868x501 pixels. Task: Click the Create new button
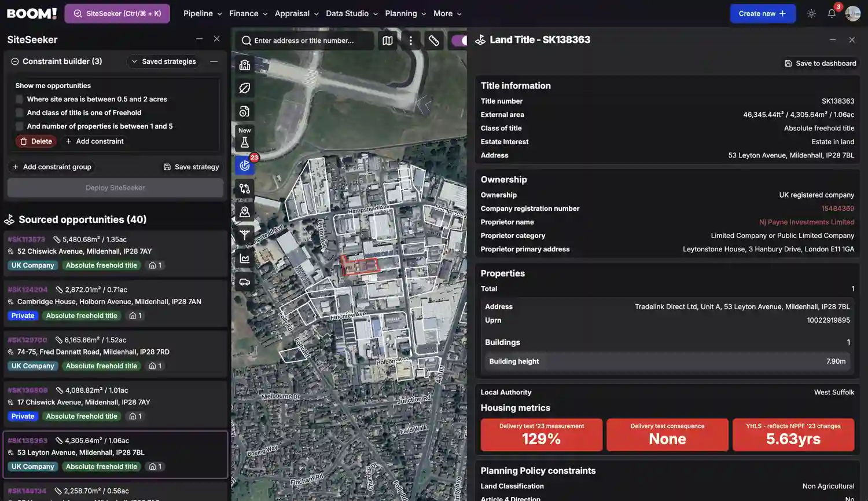pyautogui.click(x=763, y=13)
